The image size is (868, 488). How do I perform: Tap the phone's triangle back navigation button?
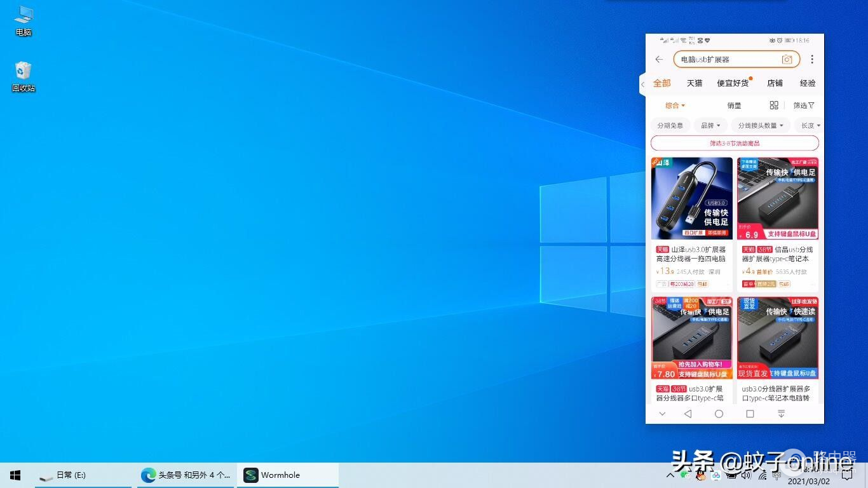coord(688,414)
